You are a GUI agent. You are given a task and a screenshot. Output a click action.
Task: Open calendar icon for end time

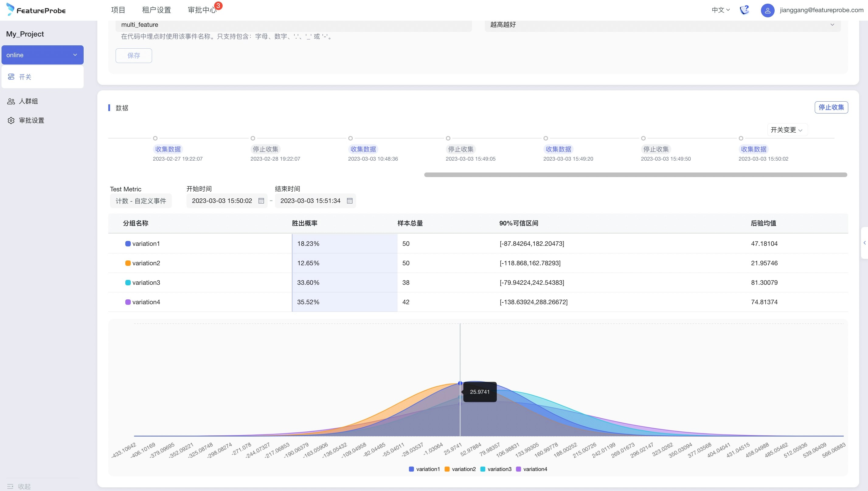349,201
